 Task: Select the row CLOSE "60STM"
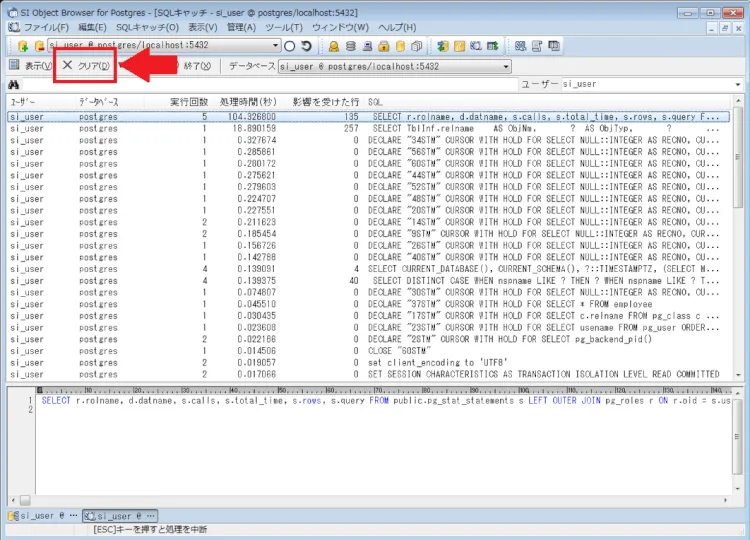click(x=368, y=351)
